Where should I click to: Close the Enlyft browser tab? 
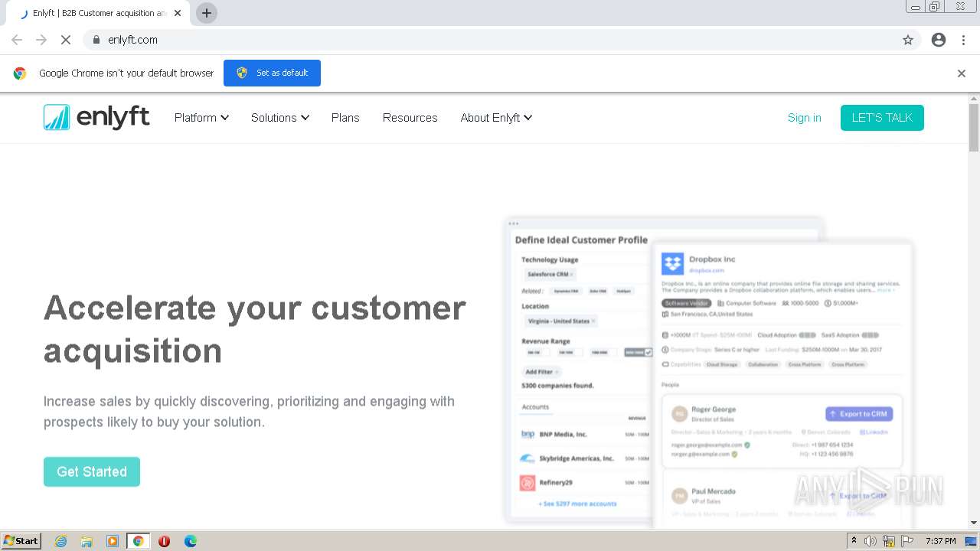(178, 13)
